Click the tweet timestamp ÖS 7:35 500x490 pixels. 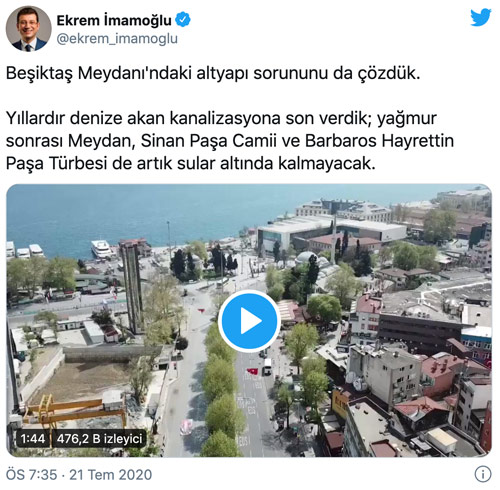tap(31, 475)
